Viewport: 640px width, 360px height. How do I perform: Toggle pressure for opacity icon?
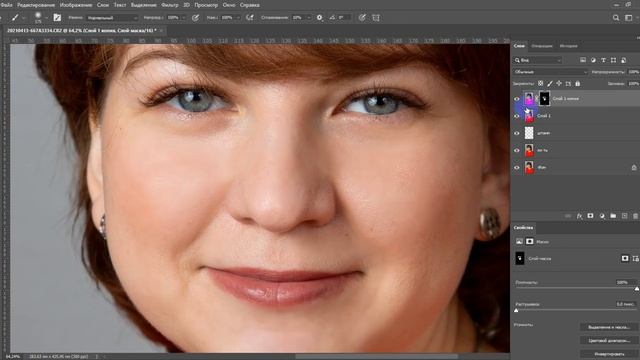click(196, 18)
